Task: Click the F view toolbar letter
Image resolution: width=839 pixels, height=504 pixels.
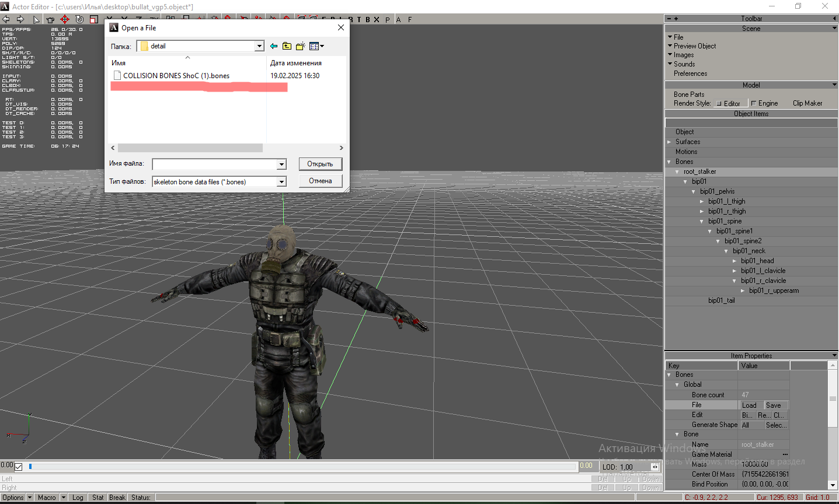Action: [x=410, y=19]
